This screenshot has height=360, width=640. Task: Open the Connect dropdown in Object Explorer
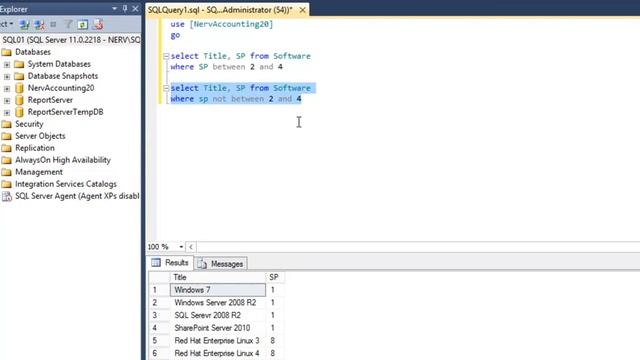tap(7, 24)
